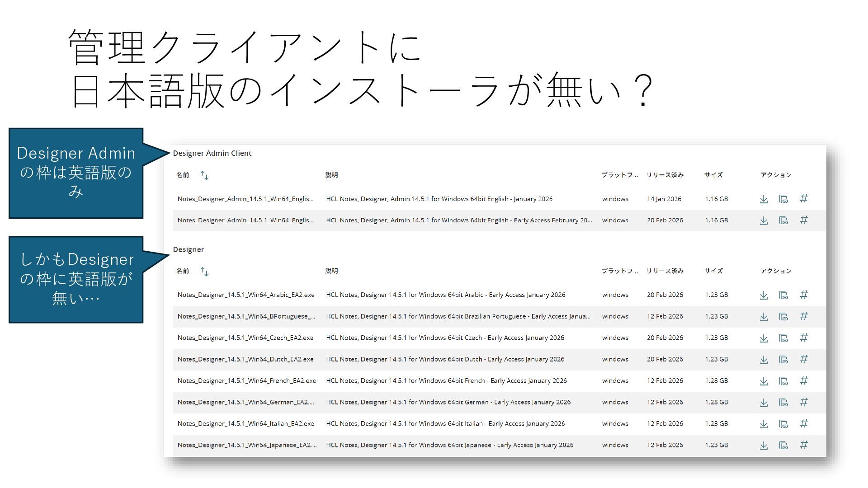The image size is (868, 488).
Task: Download January 2026 Admin Client English installer
Action: pyautogui.click(x=764, y=199)
